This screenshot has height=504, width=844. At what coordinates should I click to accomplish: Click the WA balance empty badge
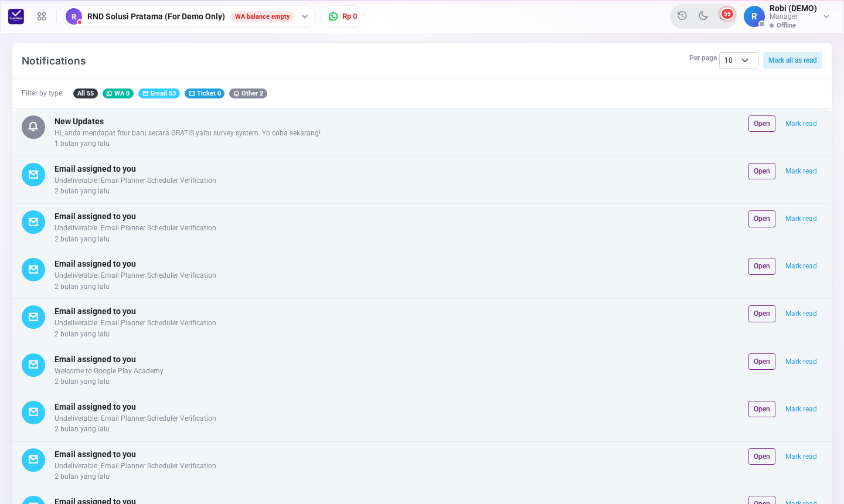coord(263,16)
